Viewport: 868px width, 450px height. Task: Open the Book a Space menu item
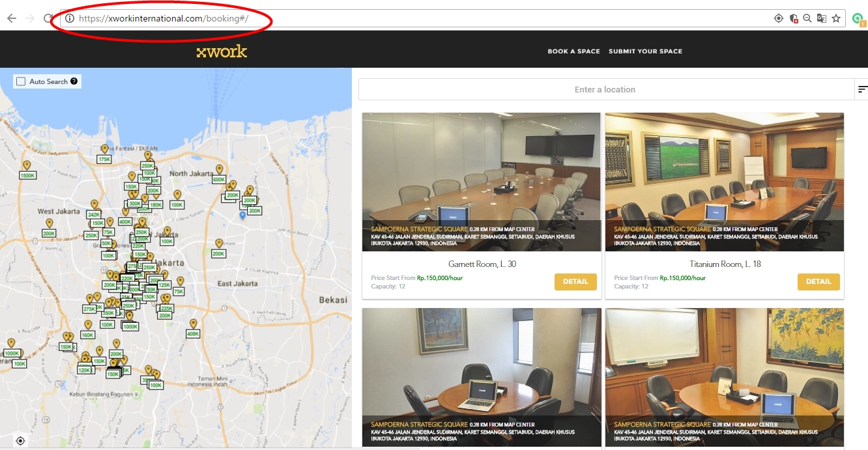[x=573, y=51]
